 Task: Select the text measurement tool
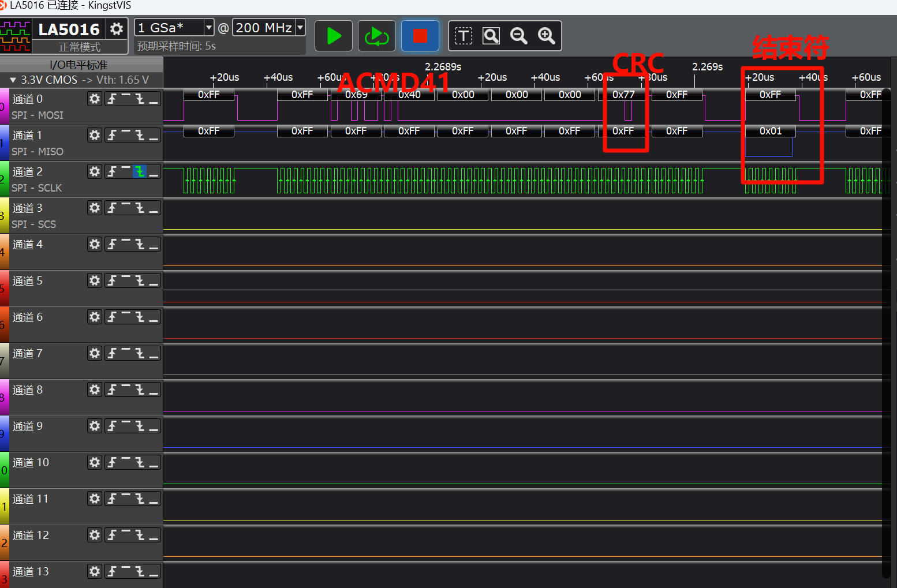point(463,36)
